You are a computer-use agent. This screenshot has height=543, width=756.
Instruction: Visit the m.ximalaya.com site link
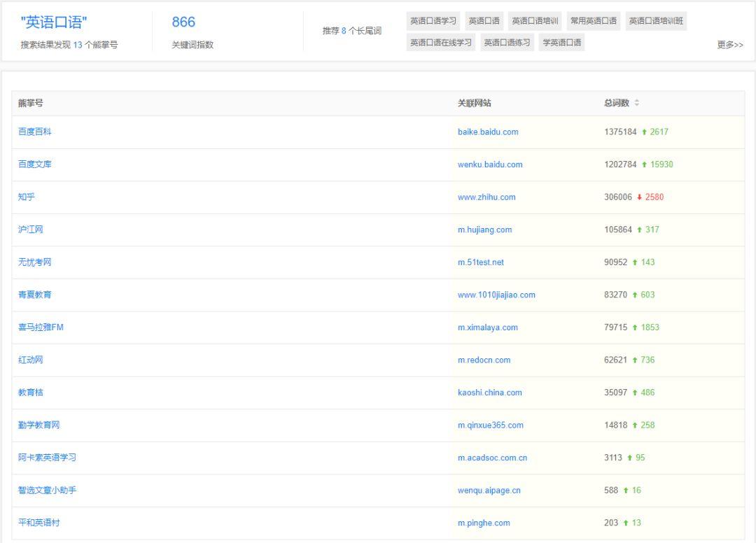click(x=488, y=327)
